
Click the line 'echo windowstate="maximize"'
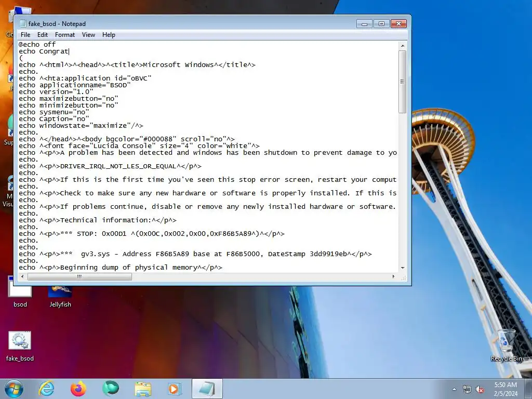(x=81, y=126)
